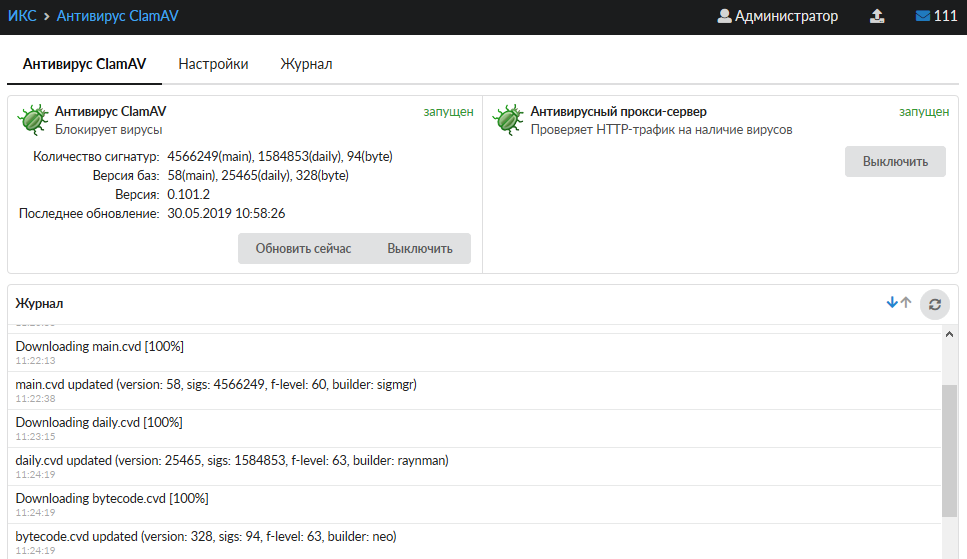Sort journal with the gray up arrow

pos(906,303)
